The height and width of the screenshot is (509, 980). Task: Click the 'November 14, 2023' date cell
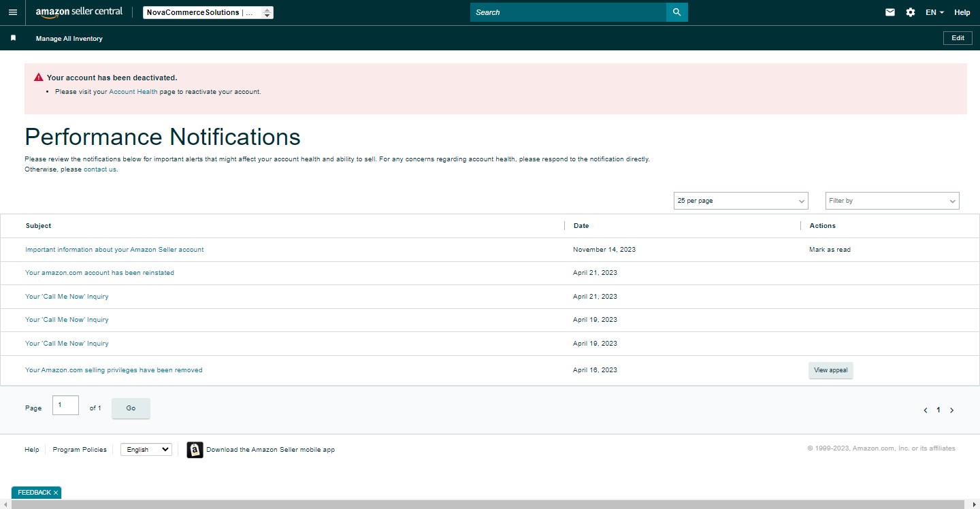pyautogui.click(x=604, y=250)
